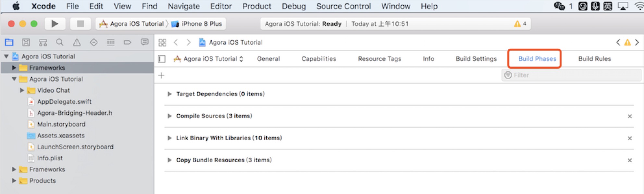Choose scheme Agora iOS Tutorial in toolbar
The width and height of the screenshot is (644, 194).
[x=132, y=24]
